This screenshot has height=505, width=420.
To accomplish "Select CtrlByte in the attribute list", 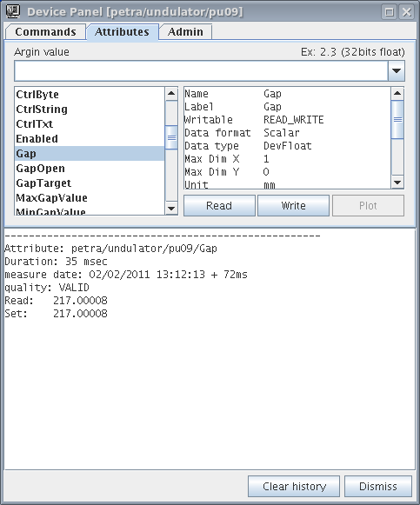I will (90, 95).
